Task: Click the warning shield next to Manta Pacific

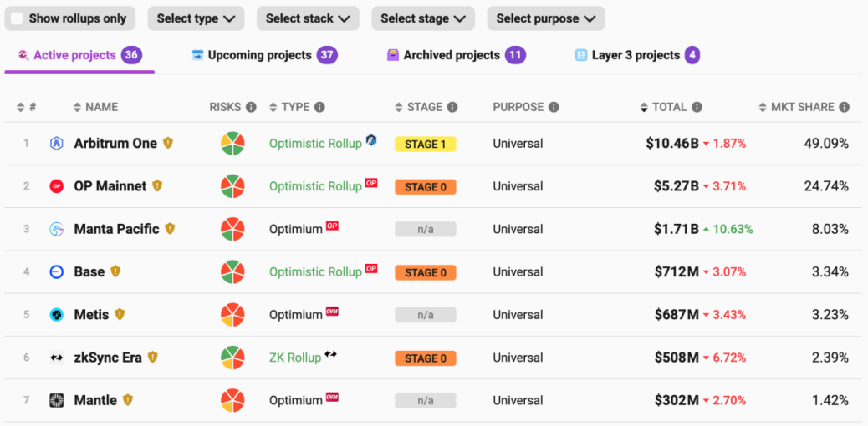Action: pyautogui.click(x=170, y=229)
